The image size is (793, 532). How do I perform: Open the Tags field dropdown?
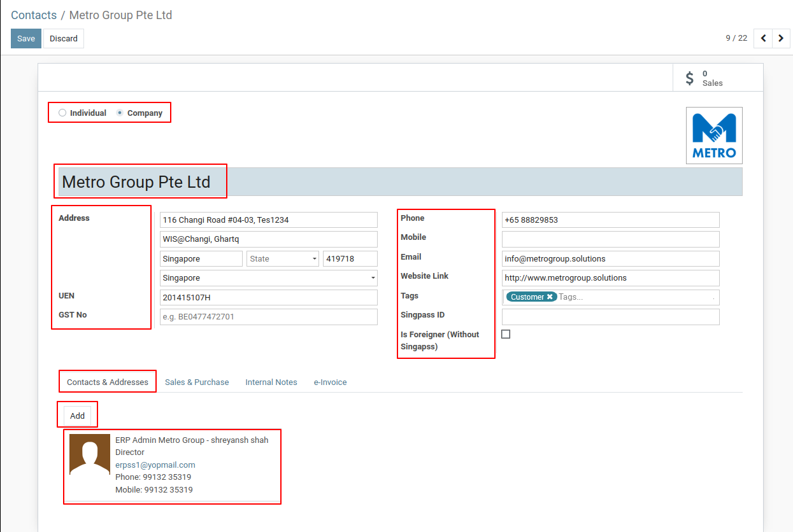coord(611,297)
